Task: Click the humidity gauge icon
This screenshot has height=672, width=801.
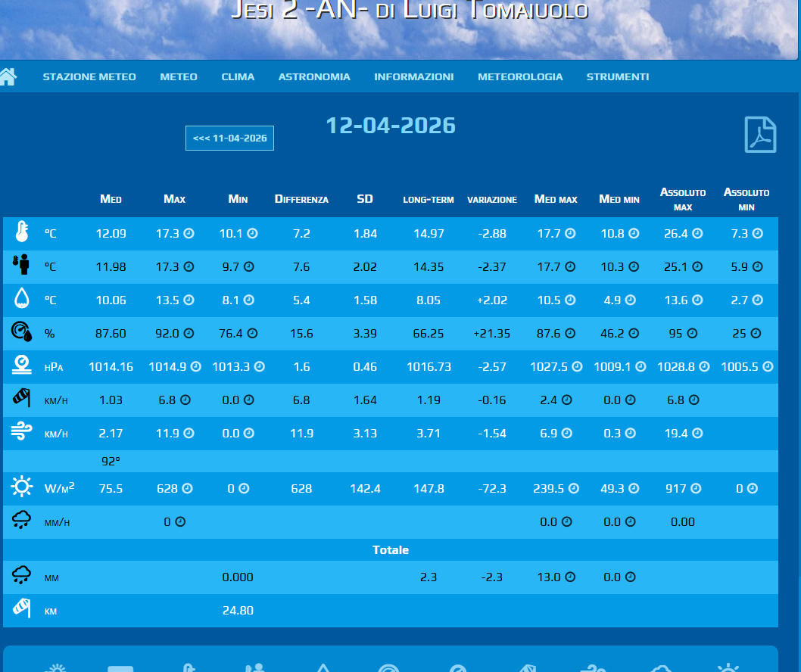Action: [x=22, y=332]
